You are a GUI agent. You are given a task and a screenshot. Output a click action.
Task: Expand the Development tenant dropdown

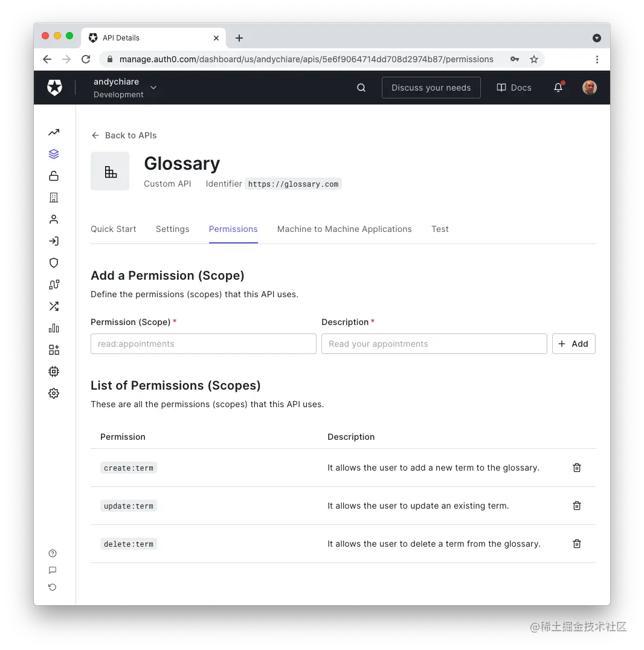pyautogui.click(x=153, y=88)
